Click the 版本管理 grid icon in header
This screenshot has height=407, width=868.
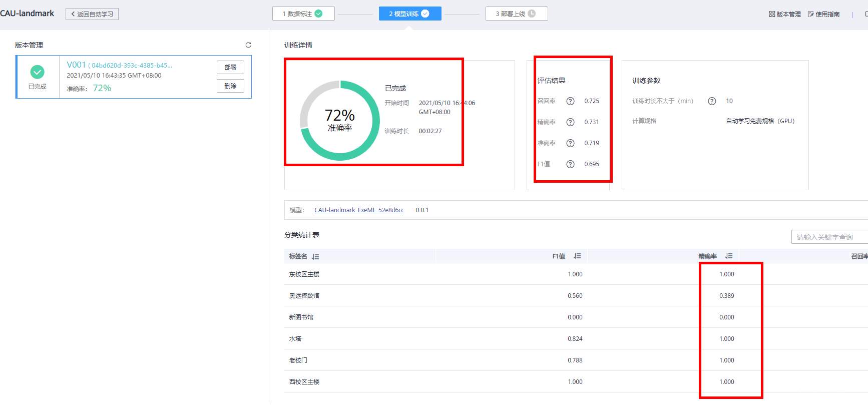[x=772, y=14]
